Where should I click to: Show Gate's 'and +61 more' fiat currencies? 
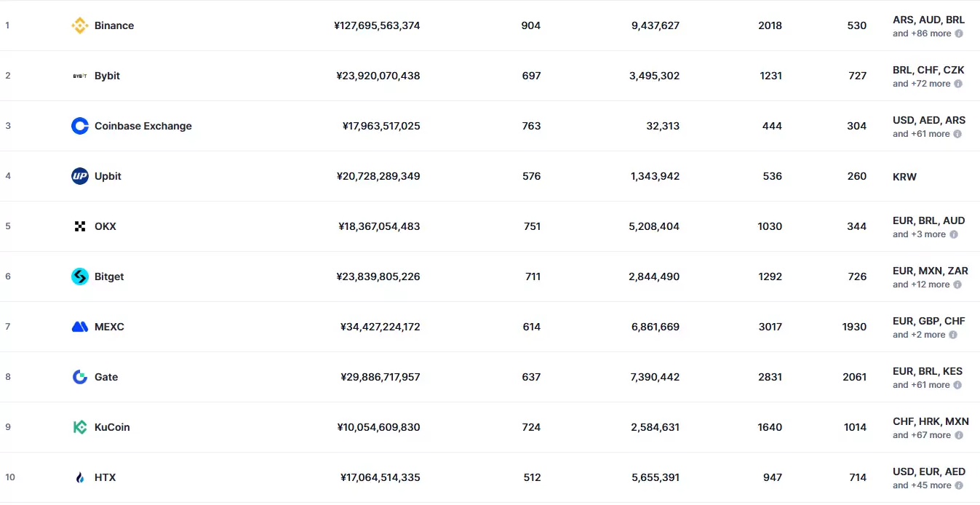(x=921, y=385)
